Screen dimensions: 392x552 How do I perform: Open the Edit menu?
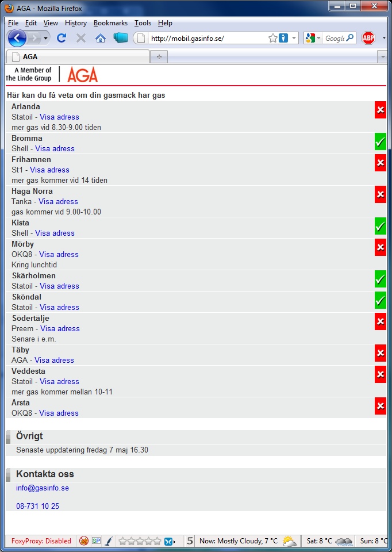(x=31, y=23)
